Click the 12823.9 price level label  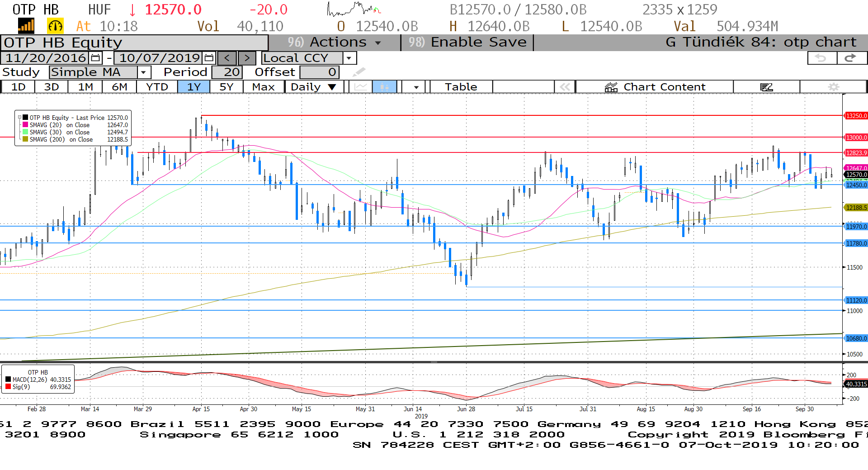856,153
